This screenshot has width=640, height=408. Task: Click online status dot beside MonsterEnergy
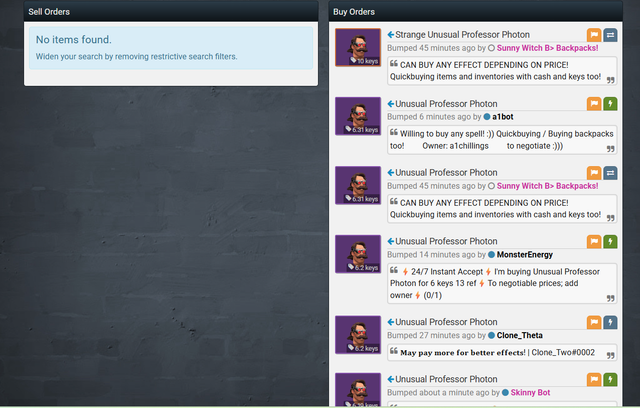tap(491, 255)
